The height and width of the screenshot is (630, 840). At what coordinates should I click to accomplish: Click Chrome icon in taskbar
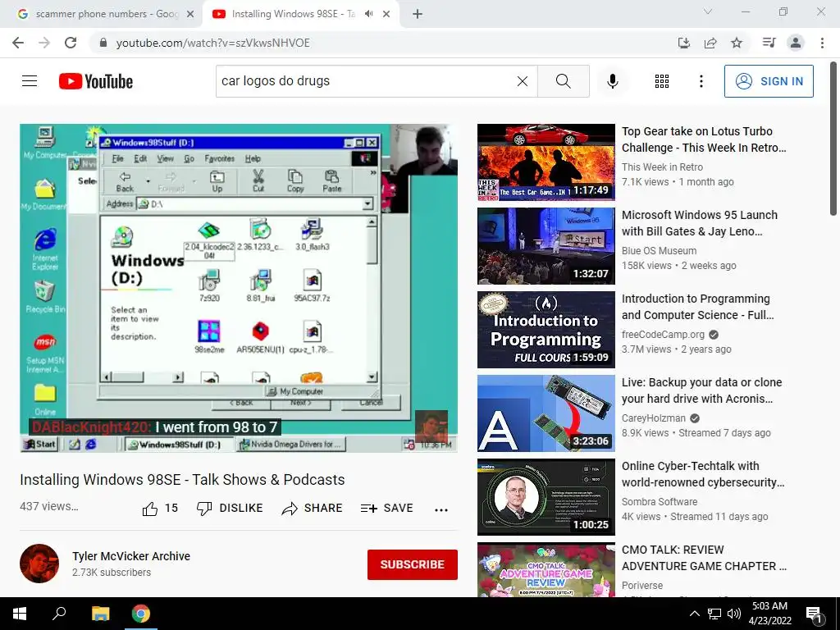(141, 614)
